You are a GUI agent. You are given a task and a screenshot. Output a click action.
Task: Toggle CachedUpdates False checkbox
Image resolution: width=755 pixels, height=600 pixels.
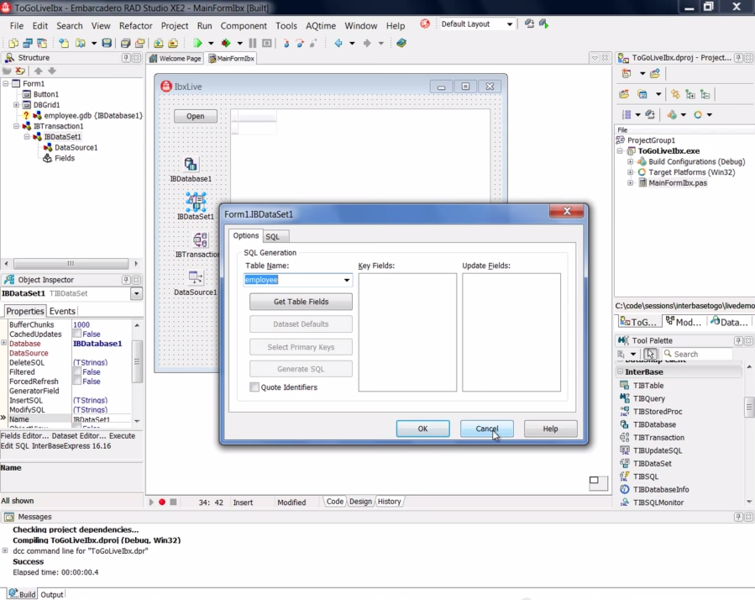pyautogui.click(x=77, y=334)
